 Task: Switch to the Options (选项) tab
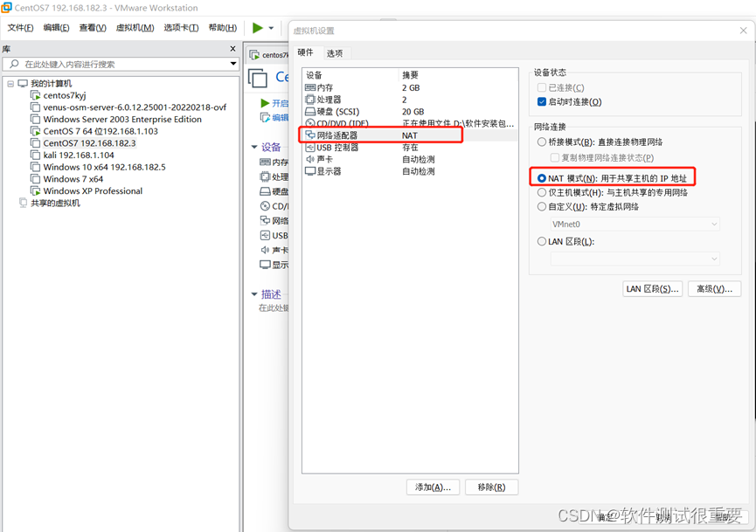(335, 53)
